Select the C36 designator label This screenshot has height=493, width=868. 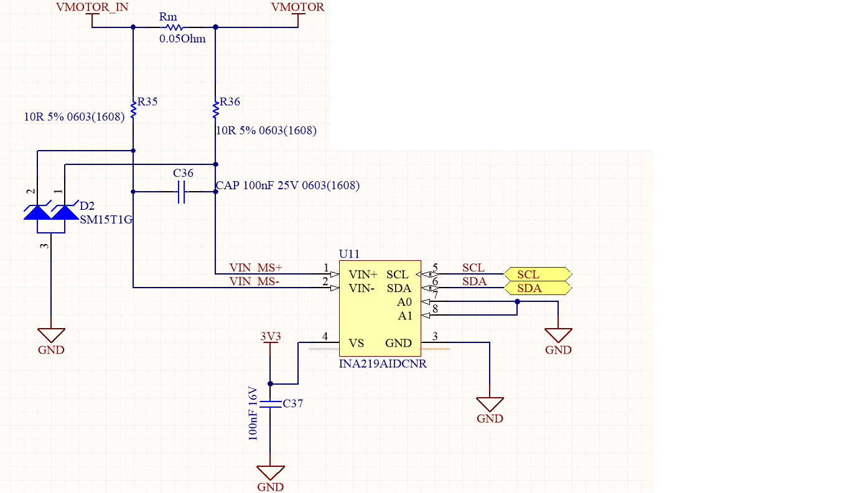point(183,173)
